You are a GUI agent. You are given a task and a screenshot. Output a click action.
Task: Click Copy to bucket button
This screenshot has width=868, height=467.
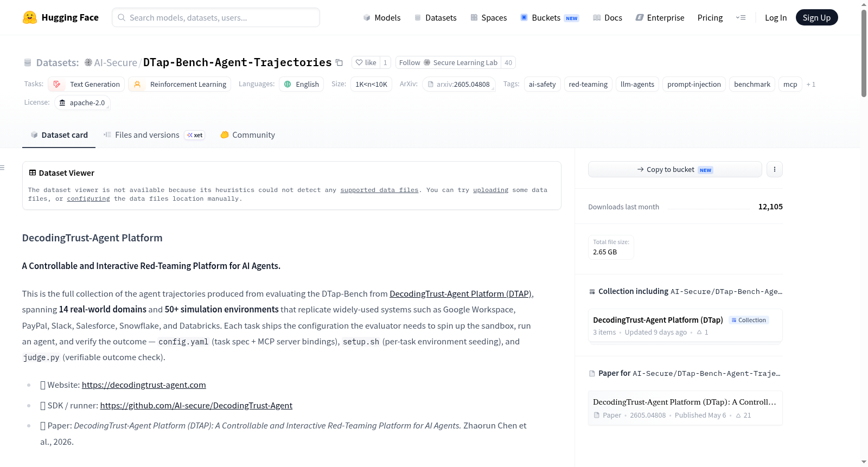(x=675, y=169)
